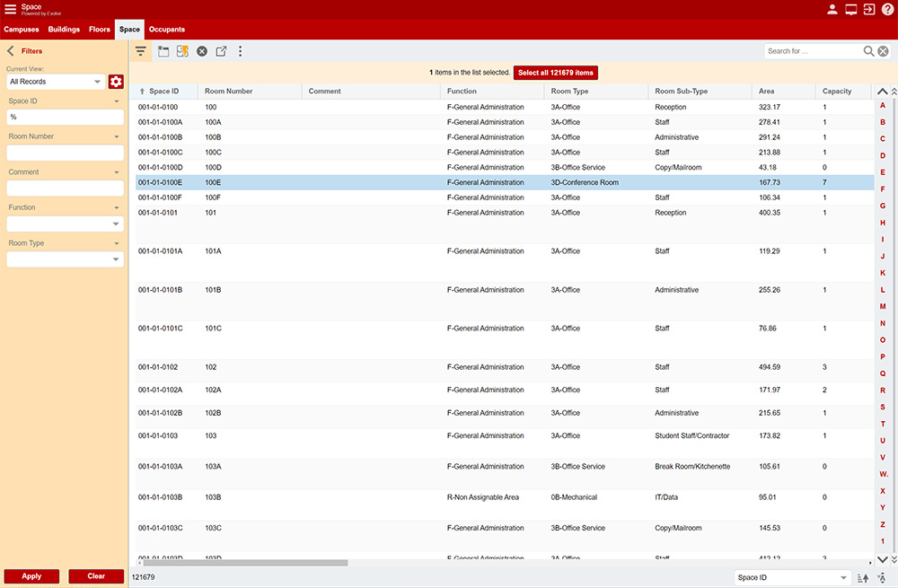Expand the Function filter dropdown
Screen dimensions: 898x588
(x=65, y=224)
